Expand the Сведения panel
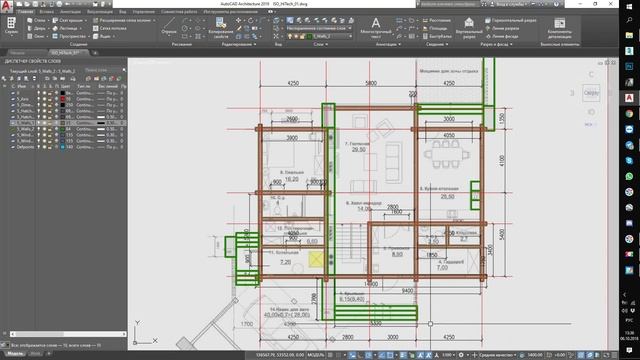This screenshot has height=360, width=640. (437, 44)
